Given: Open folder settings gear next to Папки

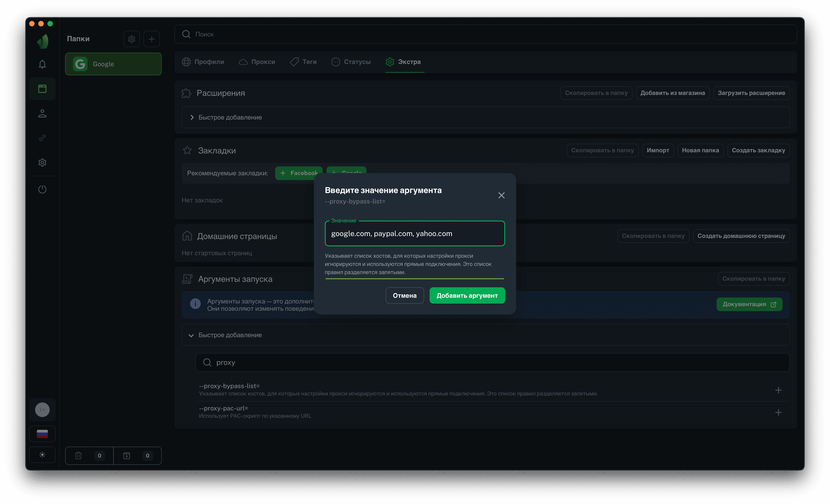Looking at the screenshot, I should click(x=131, y=39).
